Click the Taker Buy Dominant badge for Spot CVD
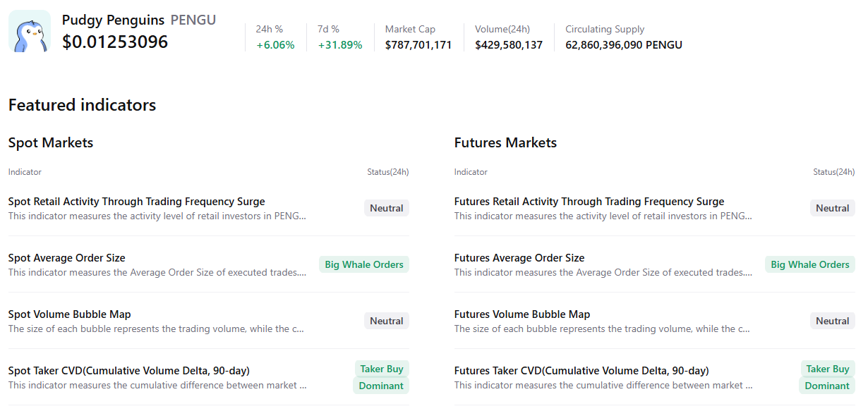868x411 pixels. point(380,377)
